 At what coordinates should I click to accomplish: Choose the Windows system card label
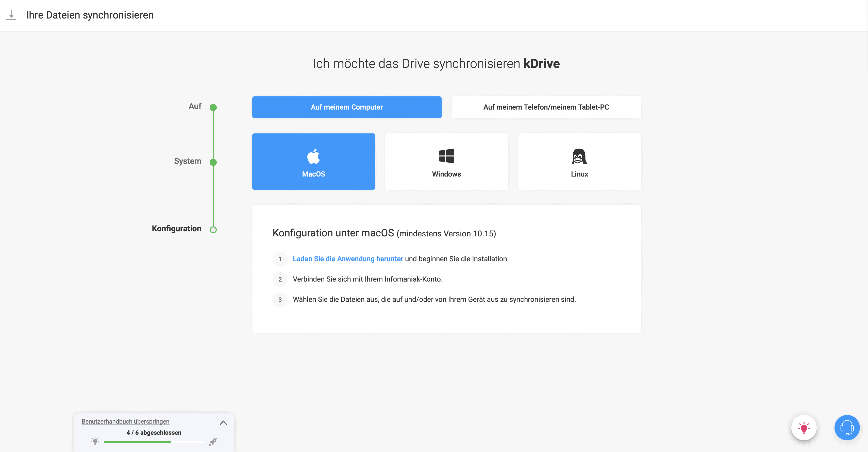[446, 174]
